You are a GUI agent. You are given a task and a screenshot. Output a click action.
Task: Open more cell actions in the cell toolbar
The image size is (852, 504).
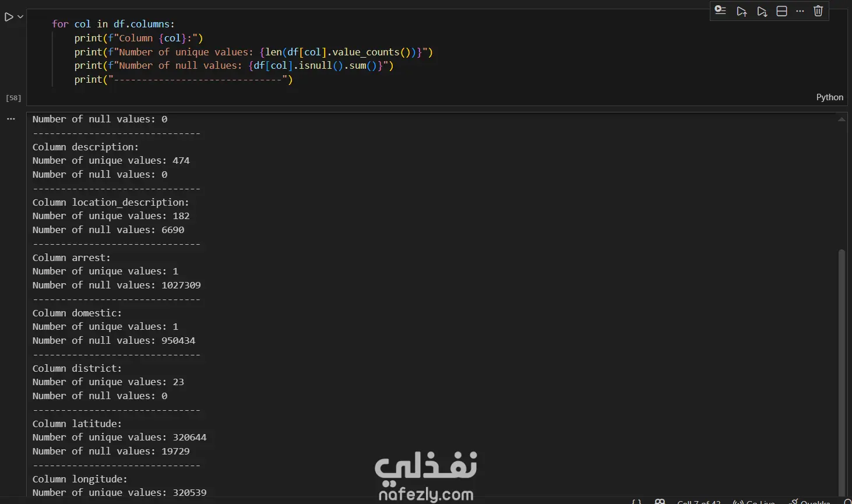tap(800, 11)
